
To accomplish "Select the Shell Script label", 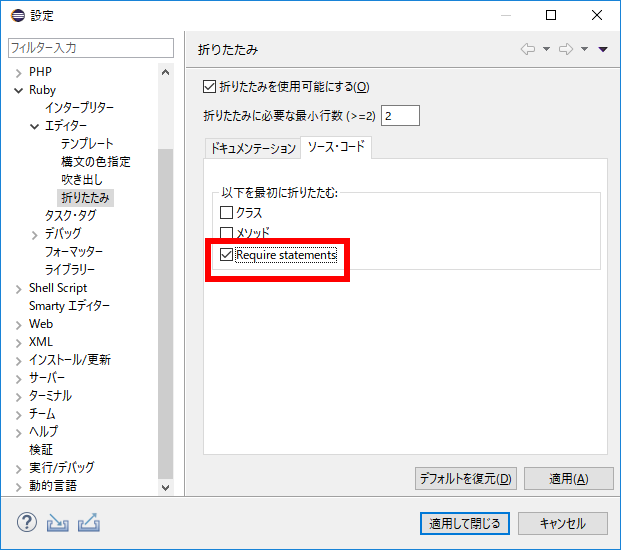I will point(58,288).
